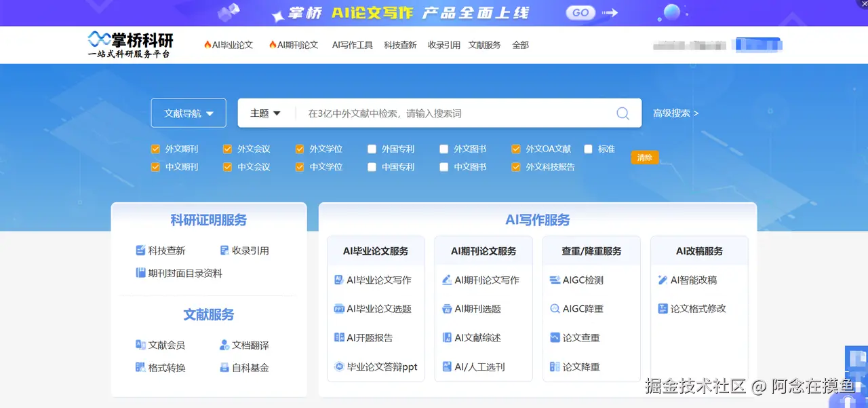
Task: Enable the 外文图书 checkbox
Action: [444, 149]
